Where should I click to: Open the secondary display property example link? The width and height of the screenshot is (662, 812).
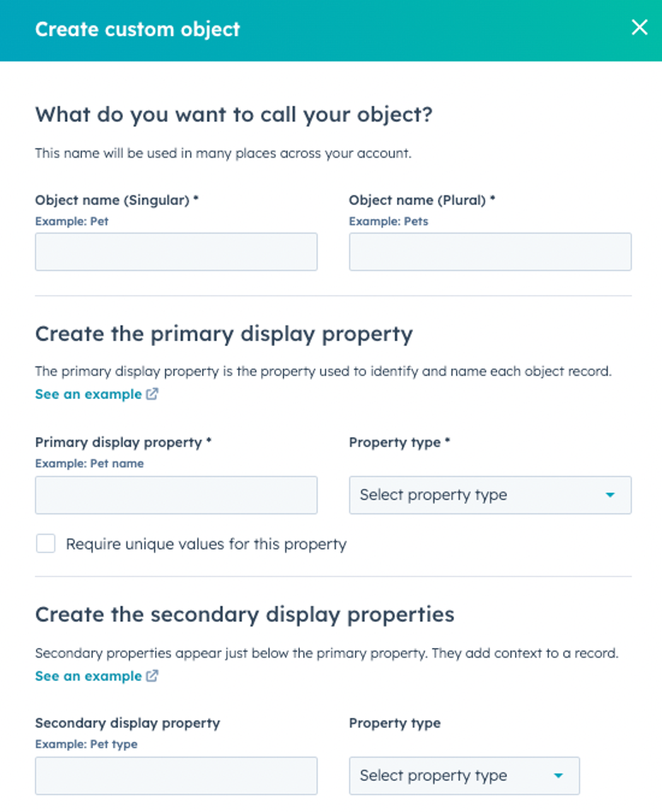(x=88, y=675)
